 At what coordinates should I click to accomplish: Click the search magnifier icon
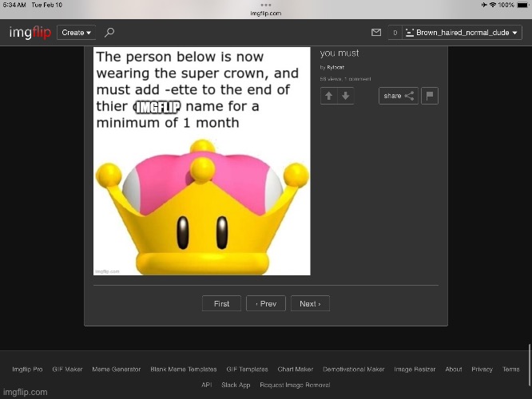point(109,33)
